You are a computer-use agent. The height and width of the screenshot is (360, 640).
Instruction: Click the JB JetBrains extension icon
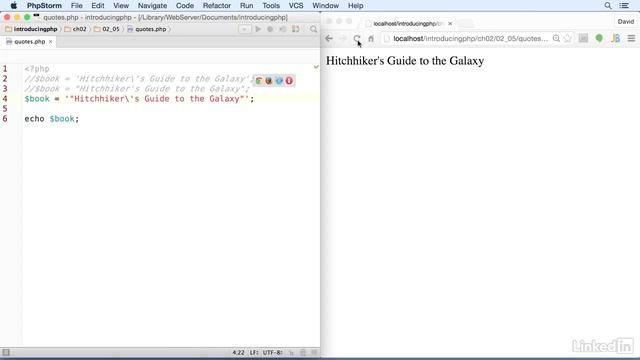(615, 38)
